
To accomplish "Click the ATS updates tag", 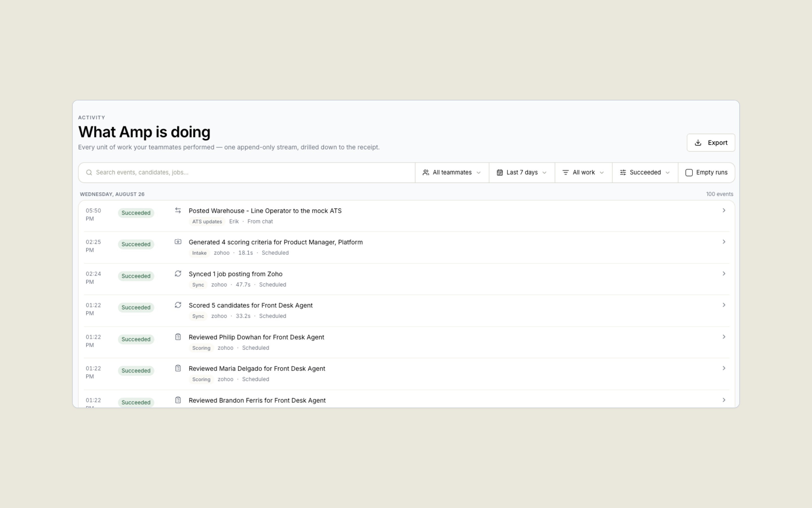I will 207,222.
